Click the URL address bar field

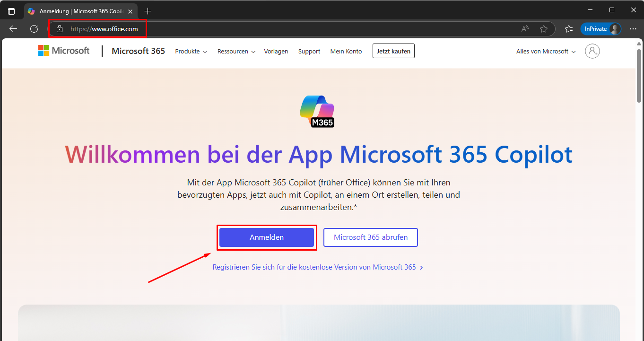(284, 29)
